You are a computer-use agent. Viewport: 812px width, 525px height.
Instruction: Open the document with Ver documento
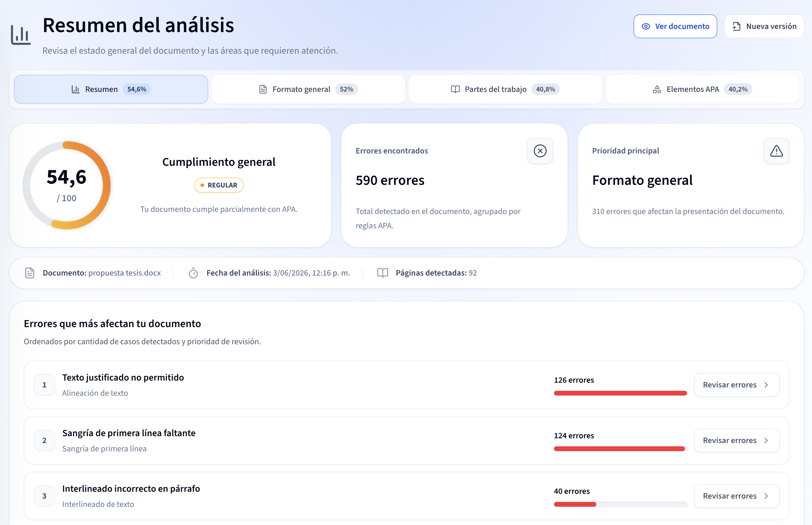(675, 27)
